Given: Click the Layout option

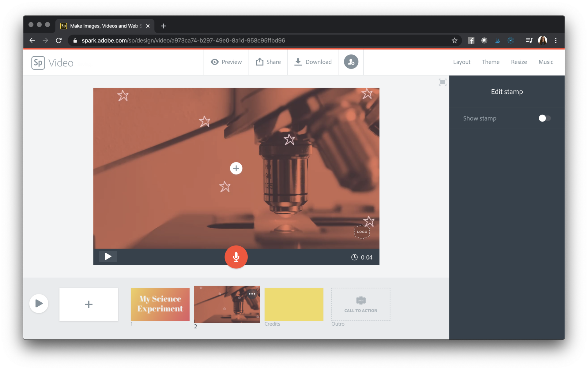Looking at the screenshot, I should click(462, 62).
